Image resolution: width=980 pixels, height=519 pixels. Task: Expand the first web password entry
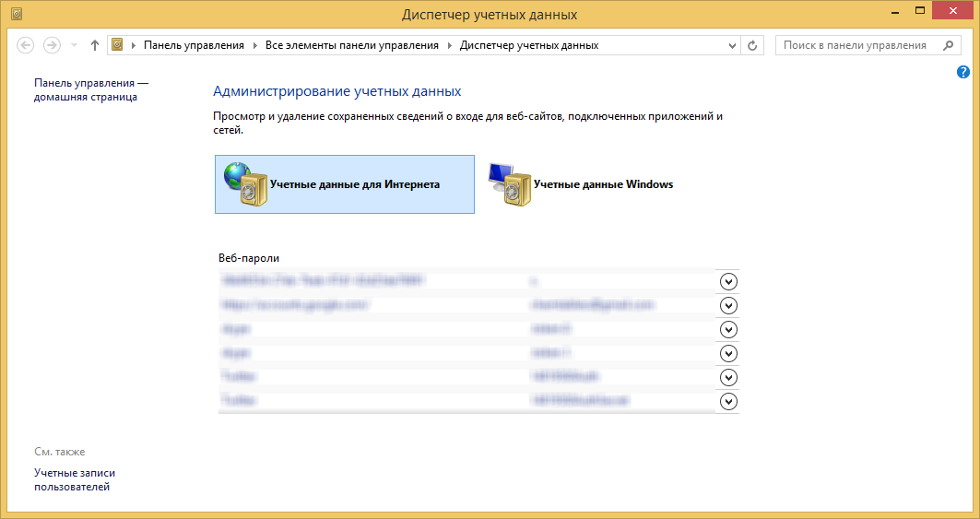(x=728, y=281)
